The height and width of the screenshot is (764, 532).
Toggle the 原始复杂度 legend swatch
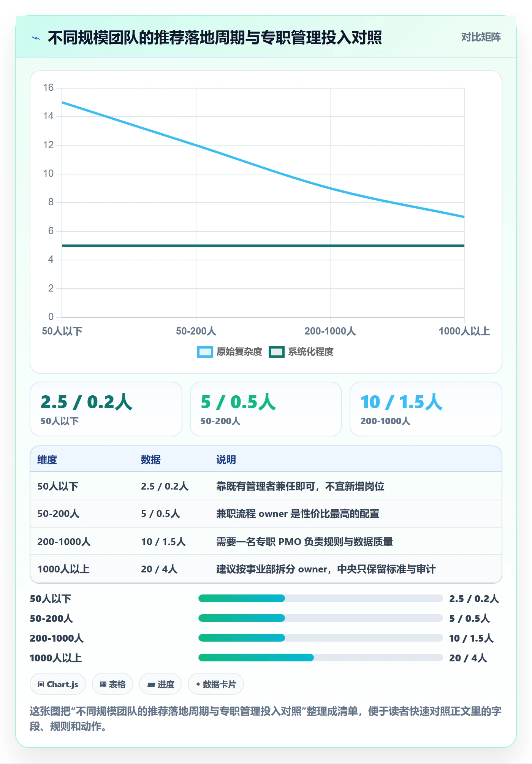205,352
